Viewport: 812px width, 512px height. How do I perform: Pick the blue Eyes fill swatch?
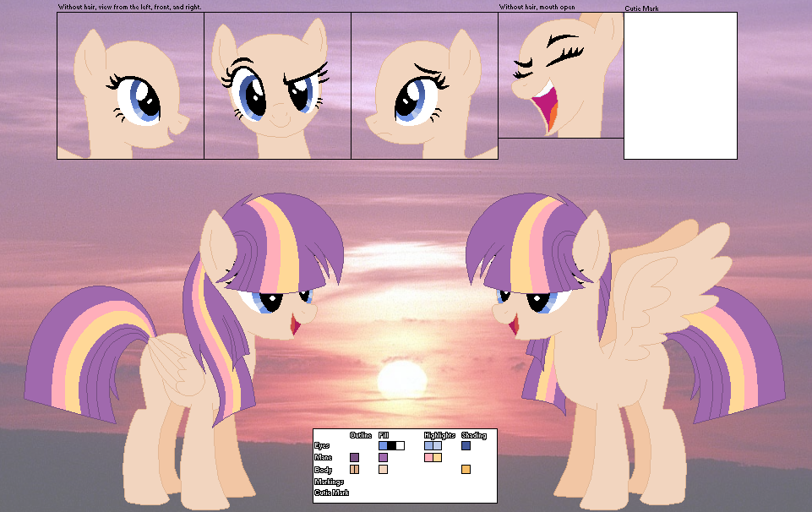point(383,446)
